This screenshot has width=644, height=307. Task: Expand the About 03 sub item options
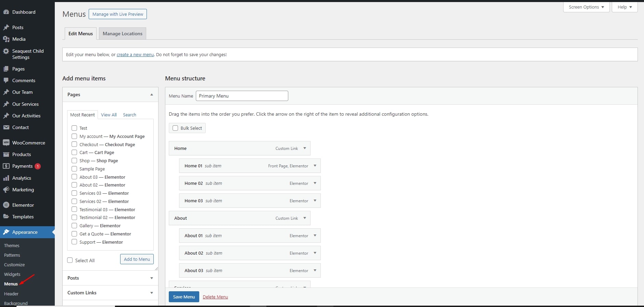click(x=315, y=270)
